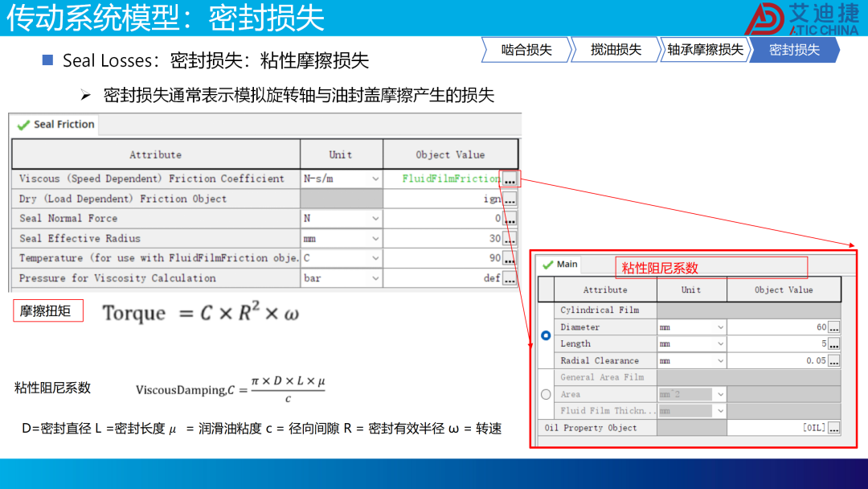The height and width of the screenshot is (489, 868).
Task: Click the Unit header in Main table
Action: [691, 290]
